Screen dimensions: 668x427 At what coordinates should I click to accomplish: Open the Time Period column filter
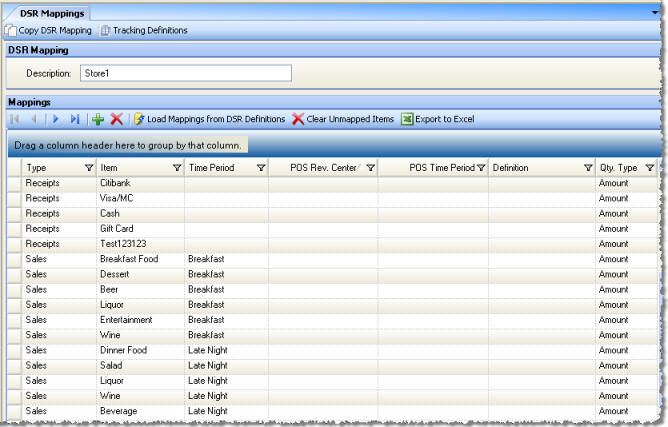click(261, 168)
